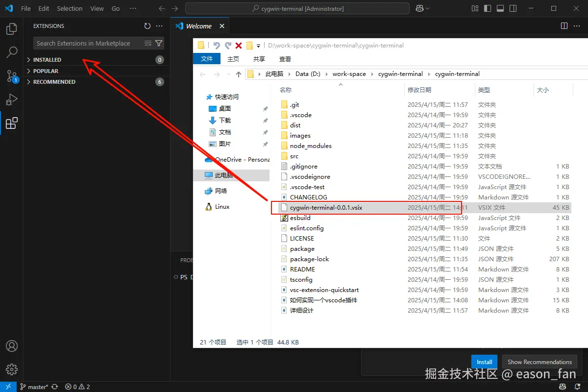The height and width of the screenshot is (392, 588).
Task: Open the File menu in VS Code
Action: 26,8
